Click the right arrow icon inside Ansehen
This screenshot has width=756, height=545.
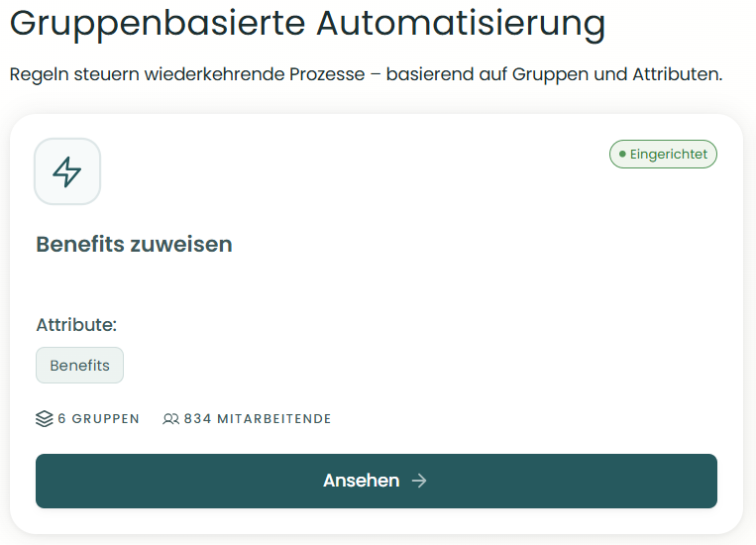tap(419, 481)
